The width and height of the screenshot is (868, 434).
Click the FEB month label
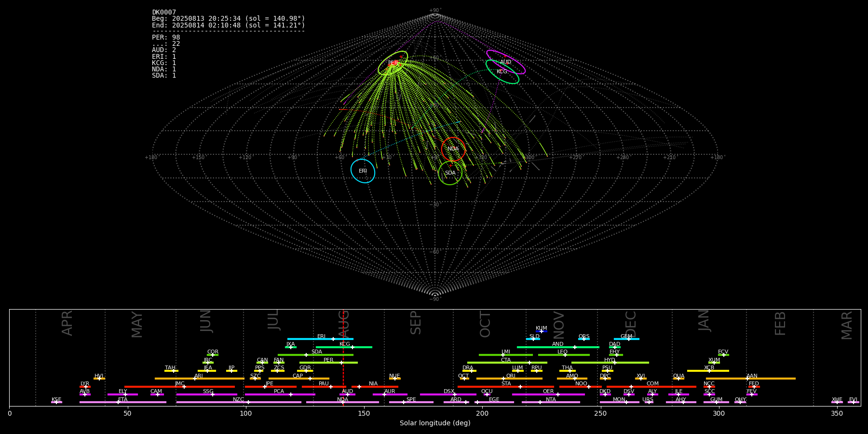tap(780, 323)
